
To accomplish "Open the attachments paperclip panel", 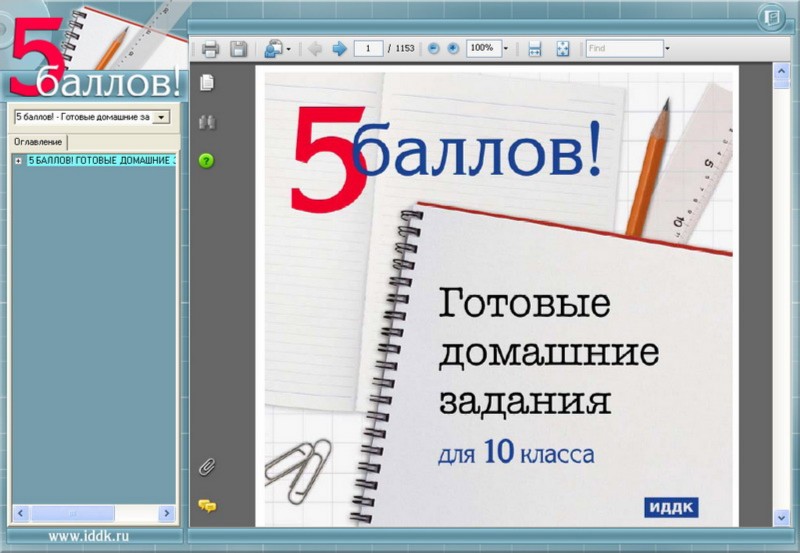I will pyautogui.click(x=207, y=466).
